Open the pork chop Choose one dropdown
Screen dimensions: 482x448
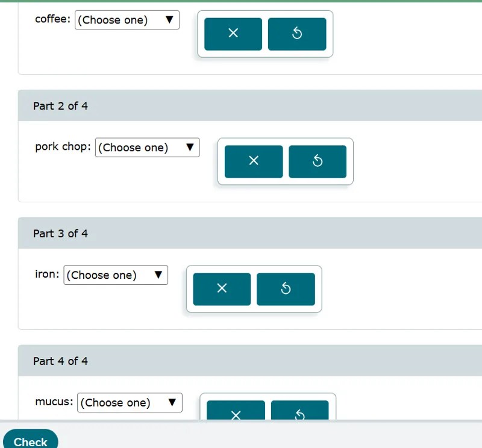[x=147, y=148]
